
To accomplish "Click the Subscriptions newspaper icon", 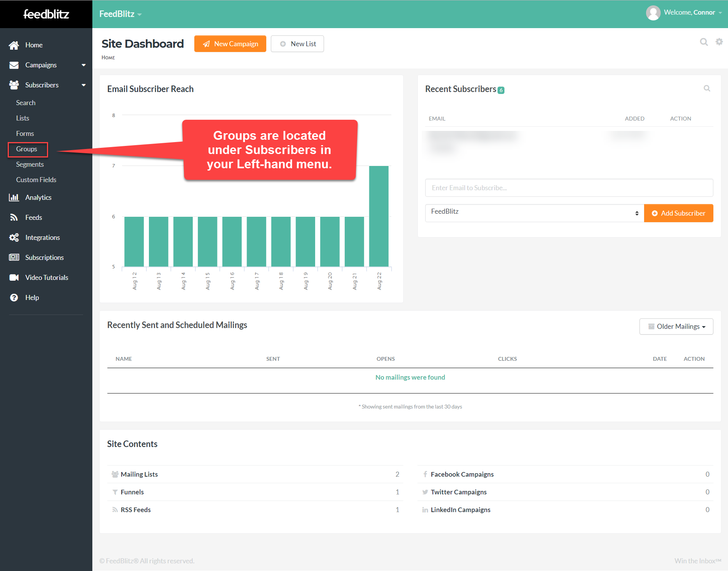I will [14, 258].
